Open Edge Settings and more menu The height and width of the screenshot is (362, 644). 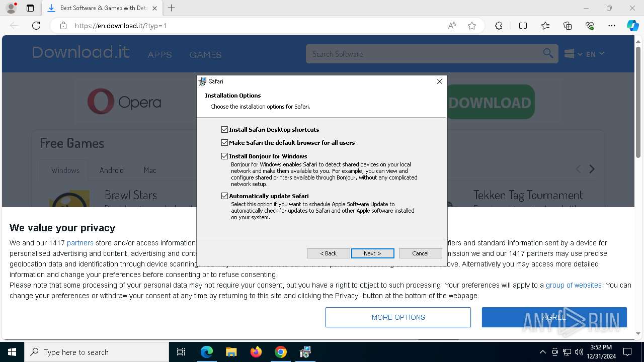point(612,26)
